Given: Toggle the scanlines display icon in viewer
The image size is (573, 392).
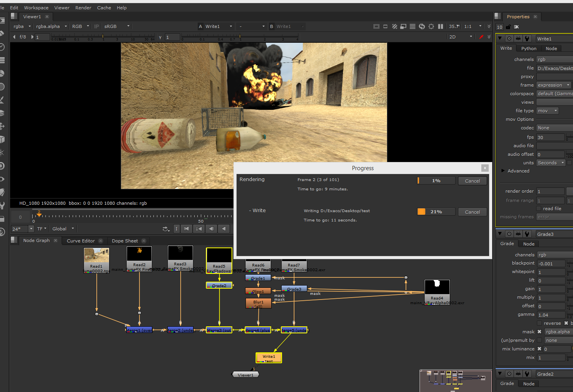Looking at the screenshot, I should [x=413, y=26].
